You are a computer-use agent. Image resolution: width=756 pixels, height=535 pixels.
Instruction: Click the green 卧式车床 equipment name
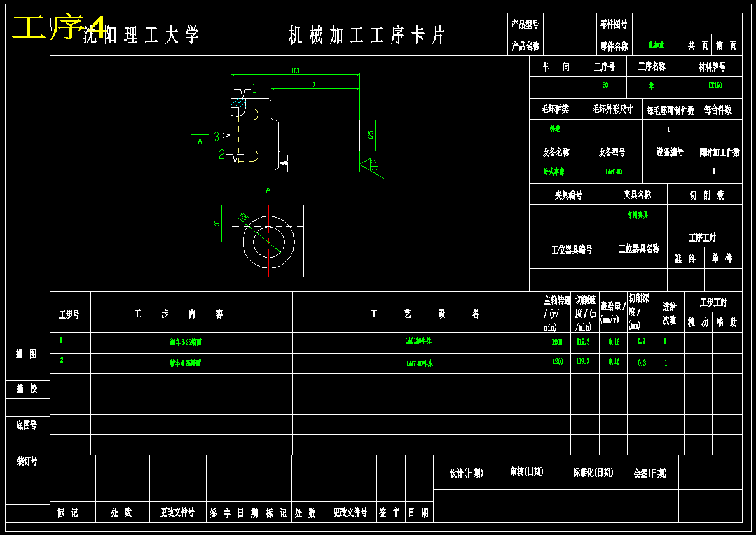coord(554,171)
